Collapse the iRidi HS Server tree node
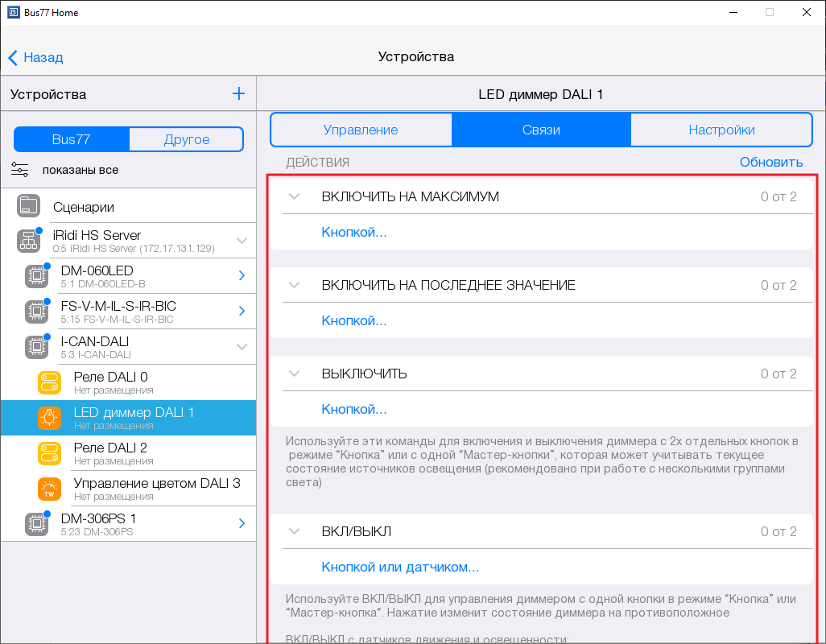Viewport: 826px width, 644px height. [x=242, y=241]
